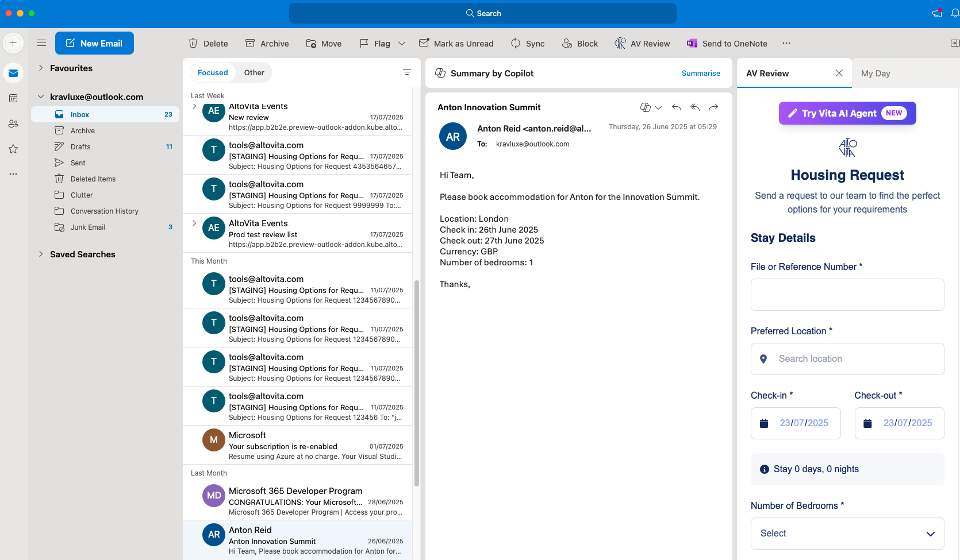Toggle the hamburger navigation menu
The width and height of the screenshot is (960, 560).
(x=41, y=43)
